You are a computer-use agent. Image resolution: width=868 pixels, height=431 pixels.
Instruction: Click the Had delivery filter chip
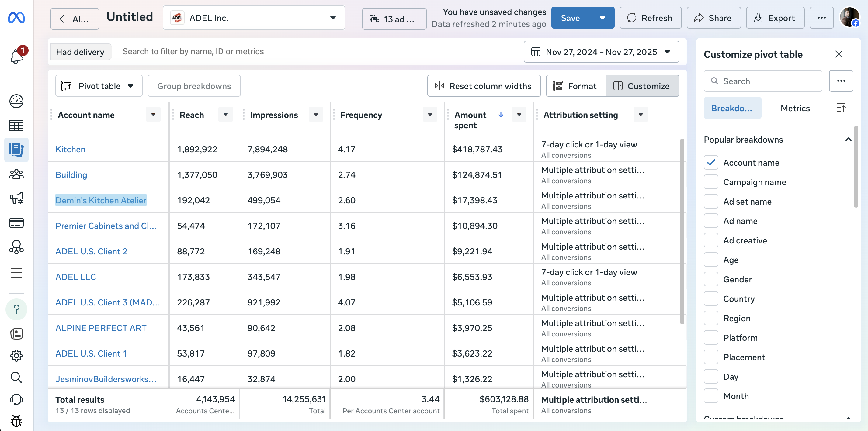80,52
